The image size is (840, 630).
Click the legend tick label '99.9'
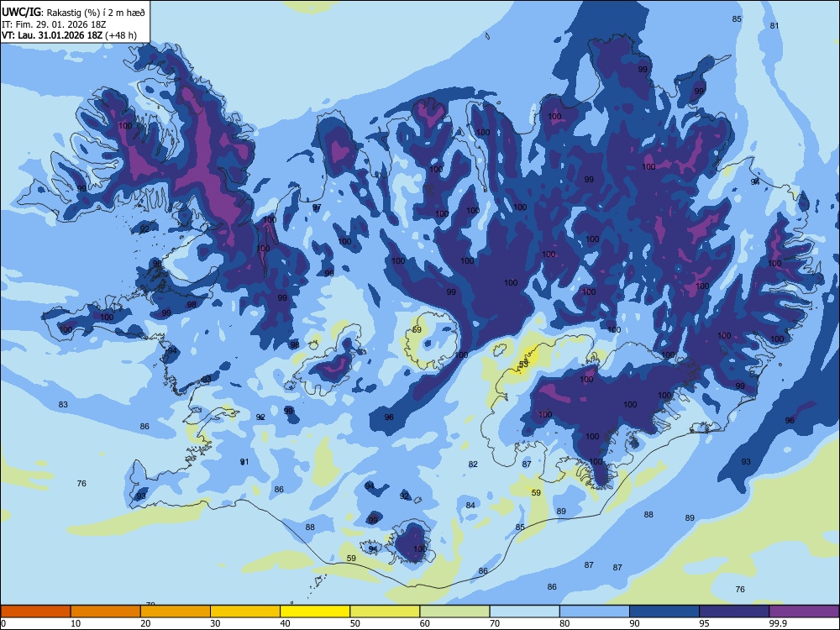point(777,623)
